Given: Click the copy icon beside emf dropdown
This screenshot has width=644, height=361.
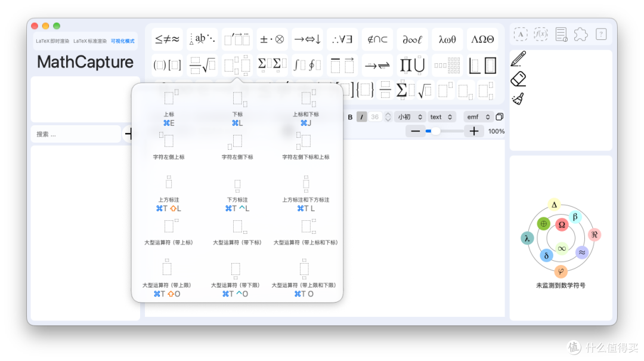Looking at the screenshot, I should point(500,117).
